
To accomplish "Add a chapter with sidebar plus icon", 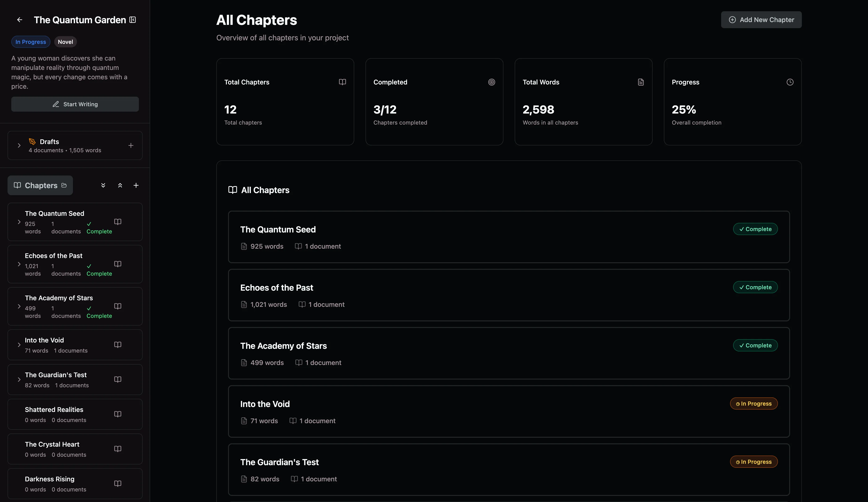I will (x=136, y=186).
